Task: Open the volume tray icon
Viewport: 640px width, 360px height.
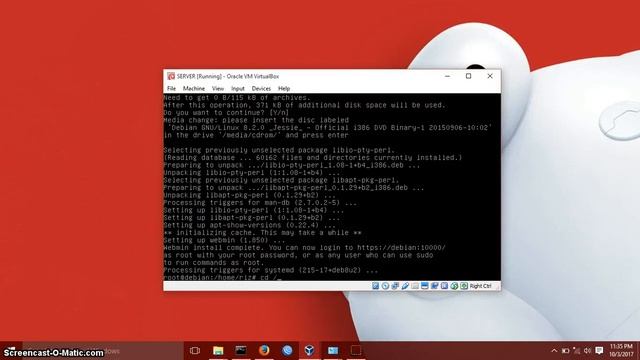Action: click(x=587, y=351)
